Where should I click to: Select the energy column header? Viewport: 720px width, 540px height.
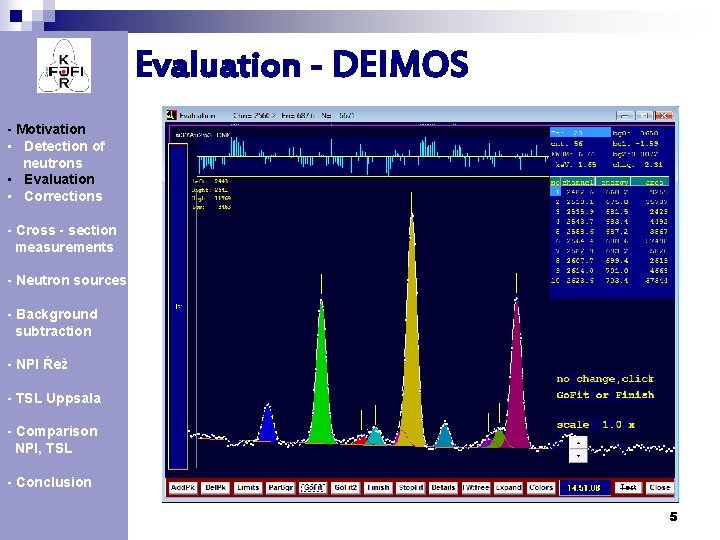[613, 182]
